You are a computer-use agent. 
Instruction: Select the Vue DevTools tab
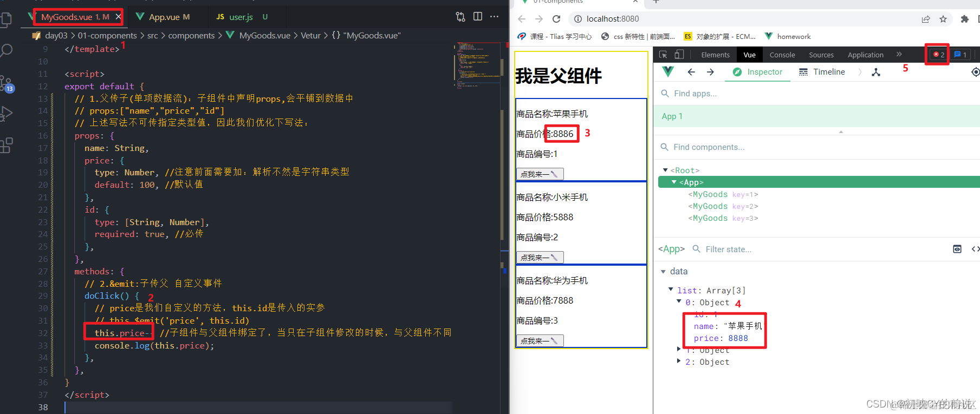[750, 55]
